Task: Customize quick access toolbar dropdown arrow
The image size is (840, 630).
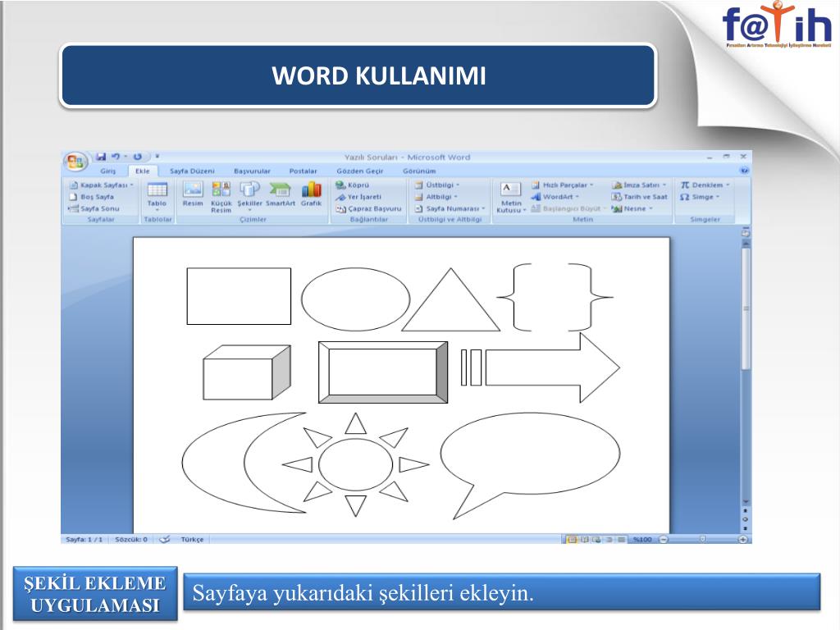Action: click(x=157, y=157)
